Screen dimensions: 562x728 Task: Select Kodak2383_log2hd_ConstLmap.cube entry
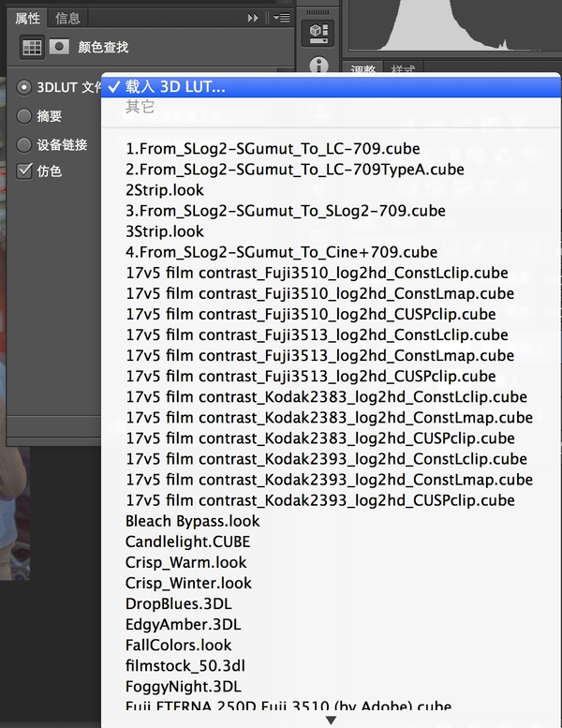[331, 417]
